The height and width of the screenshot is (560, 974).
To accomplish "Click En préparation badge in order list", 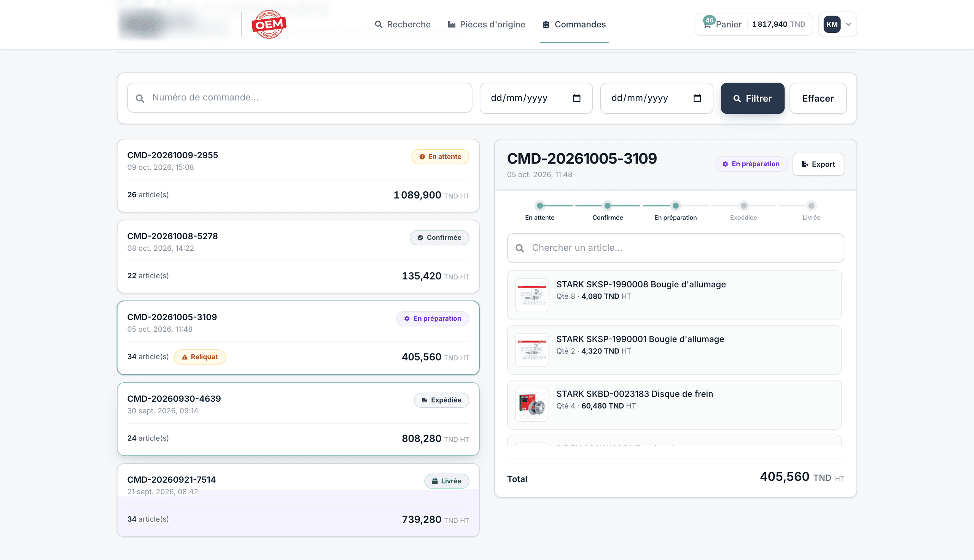I will [432, 318].
